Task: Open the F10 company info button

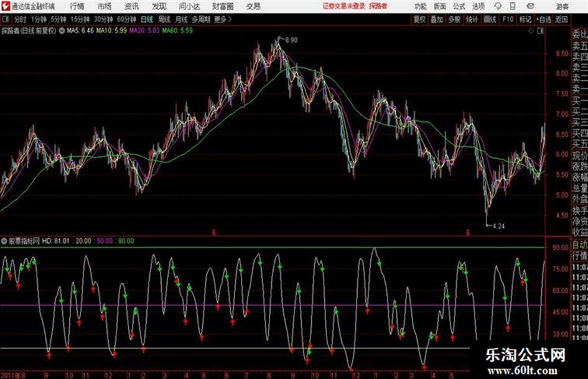Action: pyautogui.click(x=508, y=19)
